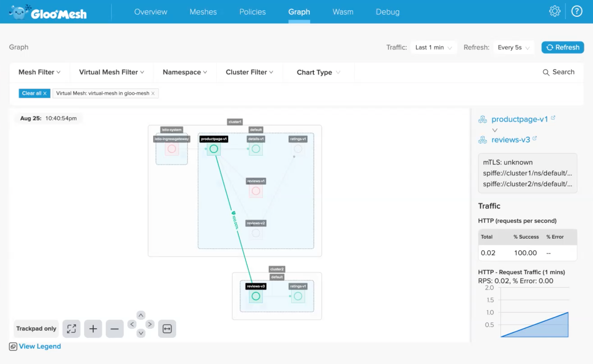
Task: Click the productpage-v1 workload cubes icon
Action: point(483,119)
